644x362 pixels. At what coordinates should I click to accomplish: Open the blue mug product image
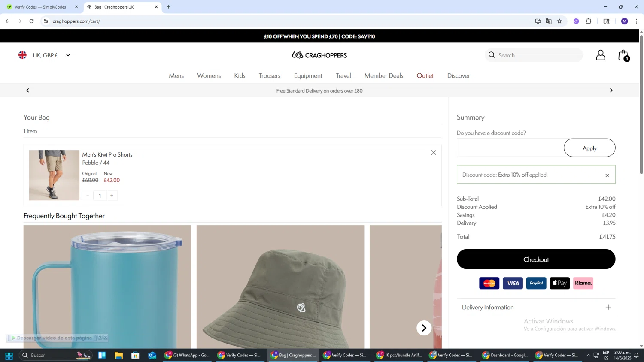tap(107, 287)
